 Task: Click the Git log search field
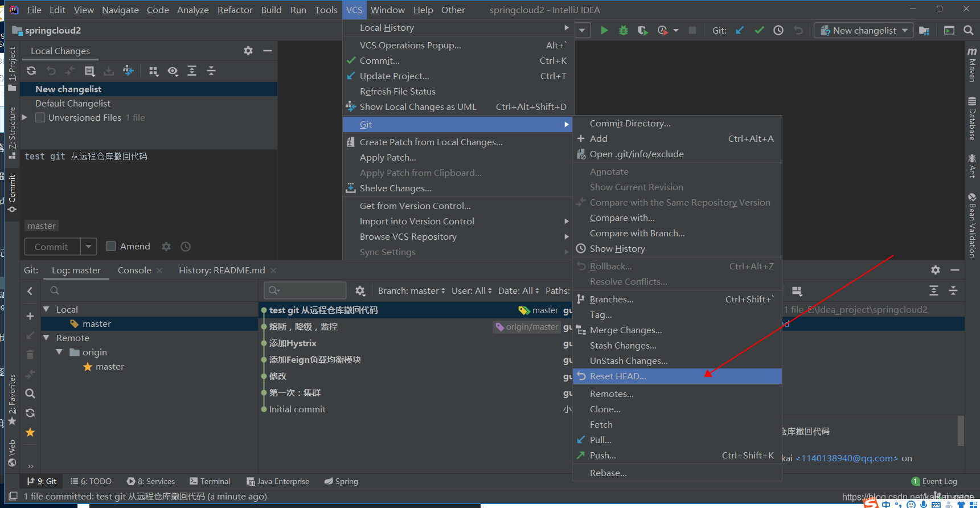305,290
